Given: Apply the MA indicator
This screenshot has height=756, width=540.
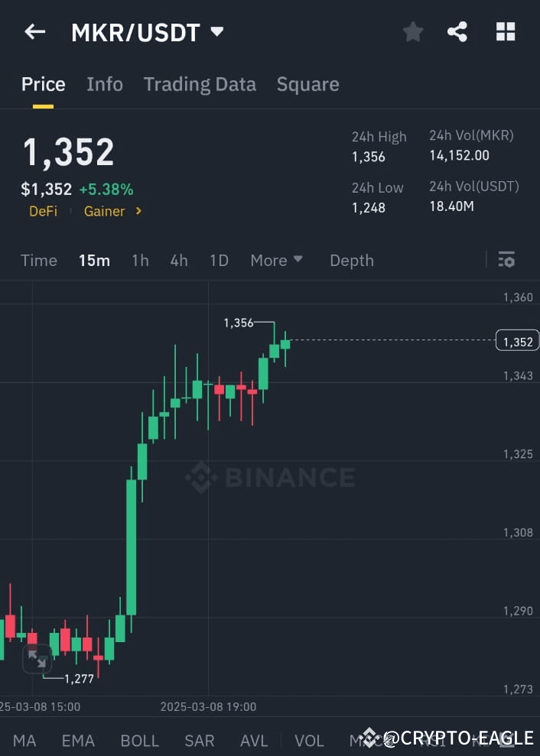Looking at the screenshot, I should 24,740.
